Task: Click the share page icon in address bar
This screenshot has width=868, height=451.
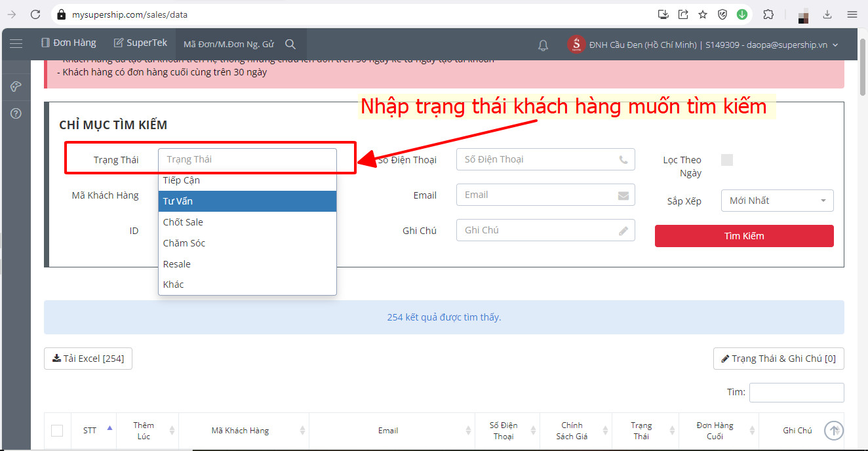Action: pos(683,14)
